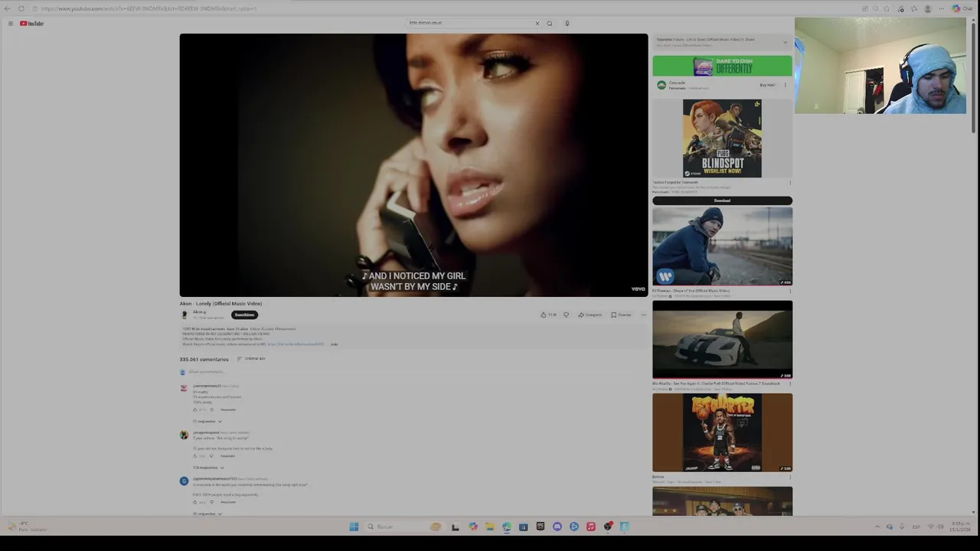Click the Guardar save button
The height and width of the screenshot is (551, 980).
621,315
